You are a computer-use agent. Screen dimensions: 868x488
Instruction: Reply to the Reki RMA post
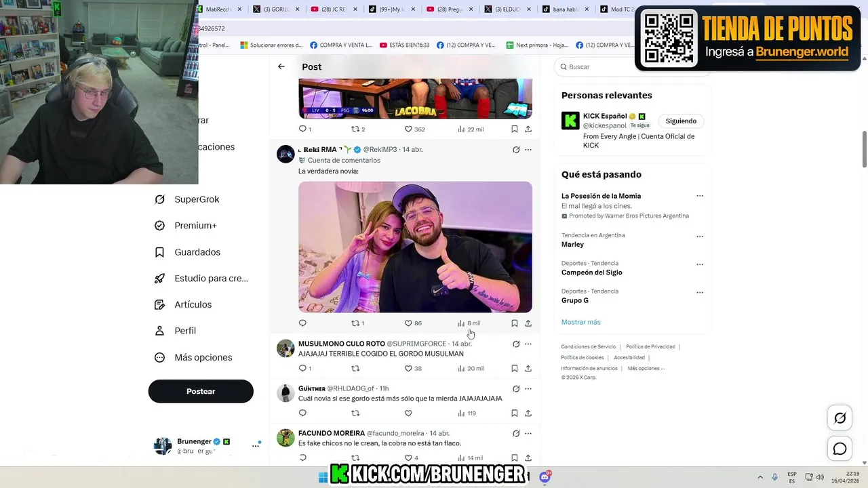302,323
